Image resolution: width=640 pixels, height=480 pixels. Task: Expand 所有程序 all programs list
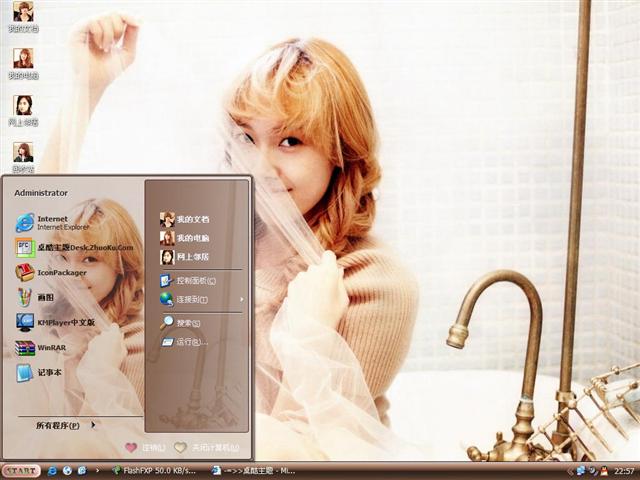pos(66,425)
